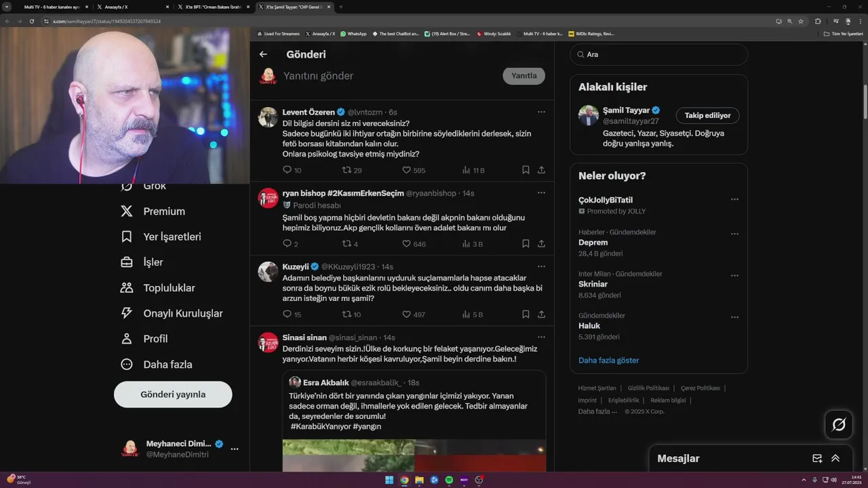Screen dimensions: 868x488
Task: Like Kuzeyli's reply with 497 likes
Action: click(414, 314)
